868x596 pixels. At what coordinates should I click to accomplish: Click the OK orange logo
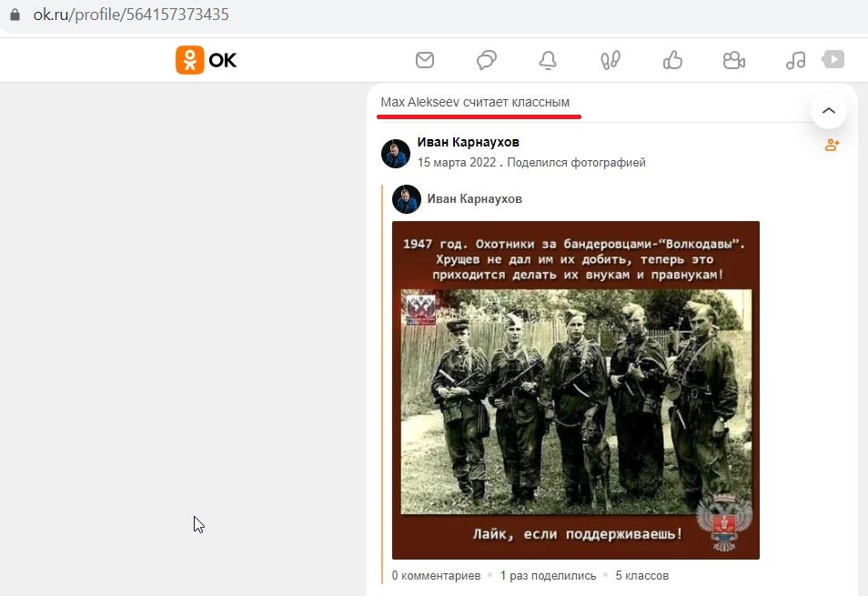point(206,60)
